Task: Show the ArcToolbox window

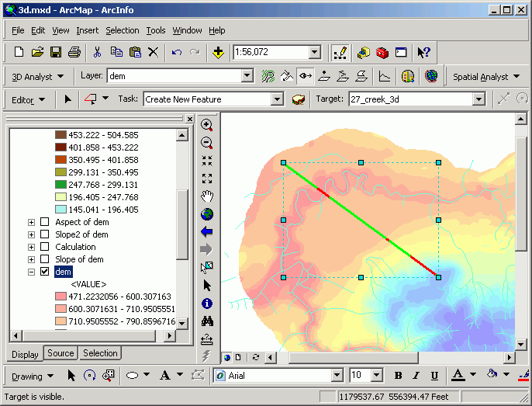Action: (382, 53)
